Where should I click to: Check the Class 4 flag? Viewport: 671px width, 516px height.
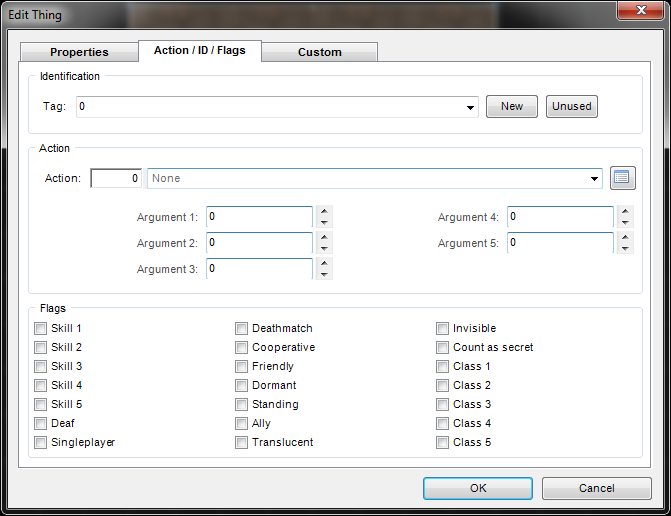tap(442, 424)
